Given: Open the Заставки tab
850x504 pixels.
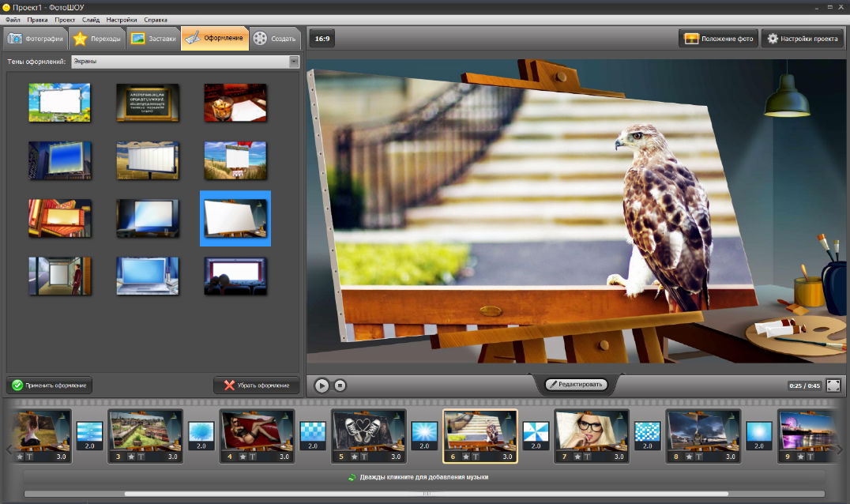Looking at the screenshot, I should (x=153, y=39).
